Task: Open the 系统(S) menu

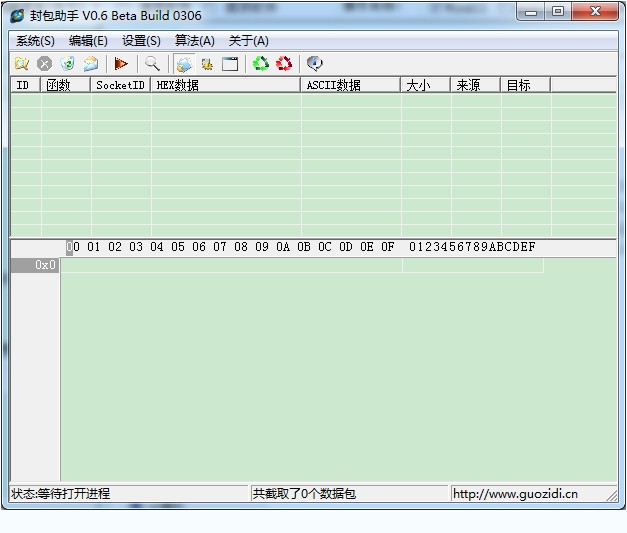Action: (x=35, y=41)
